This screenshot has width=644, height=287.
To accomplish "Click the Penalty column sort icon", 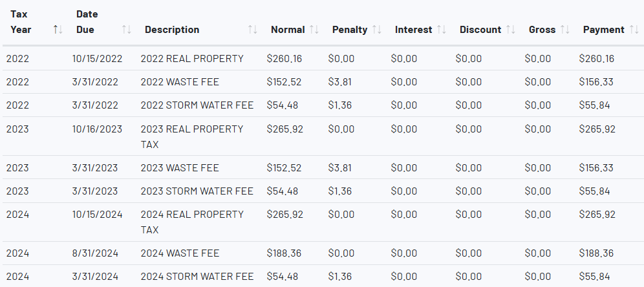I will point(377,30).
